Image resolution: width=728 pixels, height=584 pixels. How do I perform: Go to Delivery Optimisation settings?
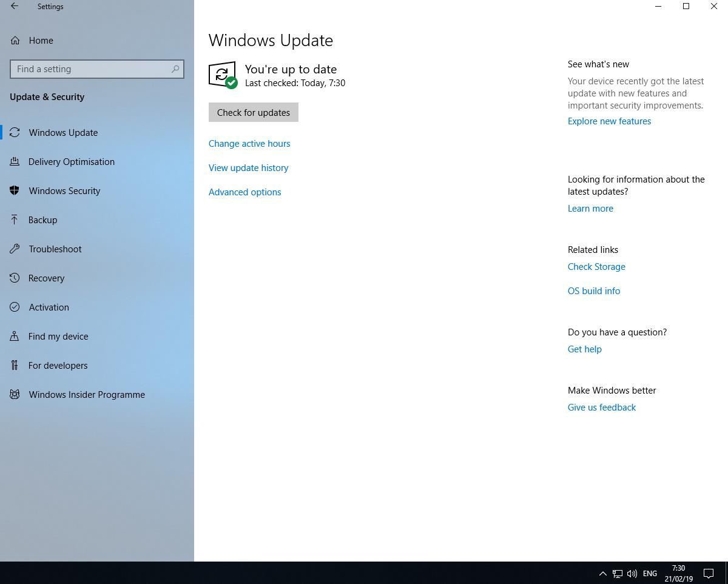72,161
